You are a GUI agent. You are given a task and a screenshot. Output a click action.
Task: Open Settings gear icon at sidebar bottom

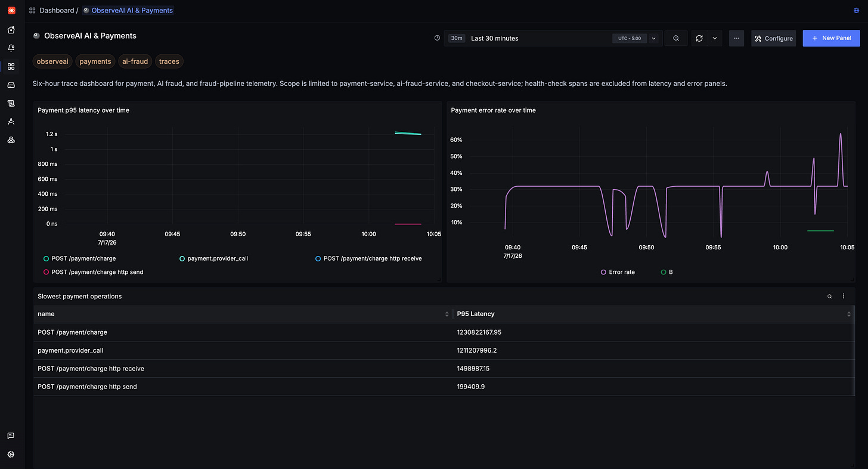point(11,455)
